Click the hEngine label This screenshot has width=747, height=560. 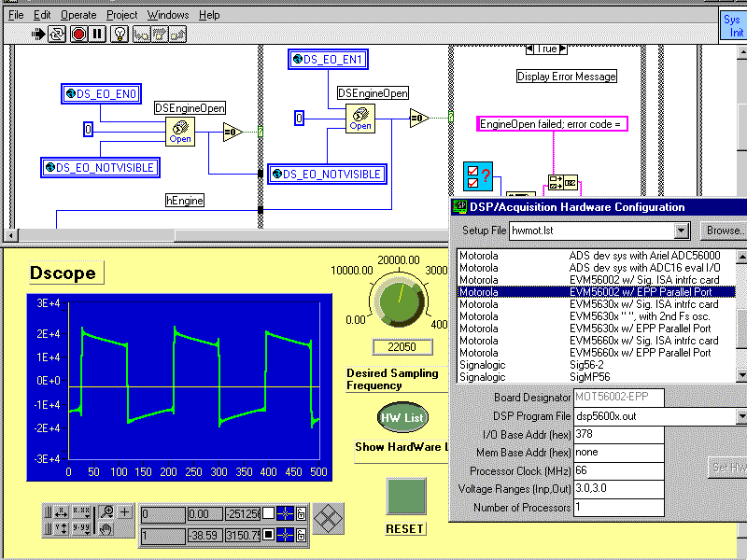(x=185, y=201)
